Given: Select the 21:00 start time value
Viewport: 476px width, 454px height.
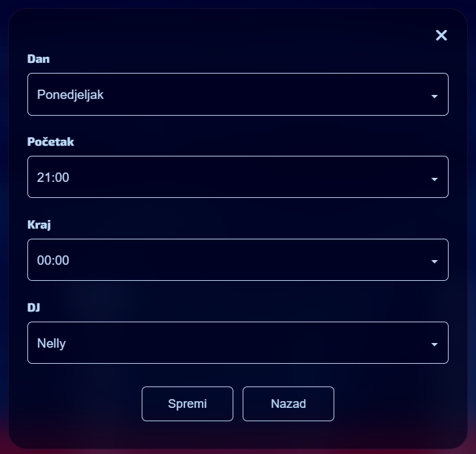Looking at the screenshot, I should (53, 177).
